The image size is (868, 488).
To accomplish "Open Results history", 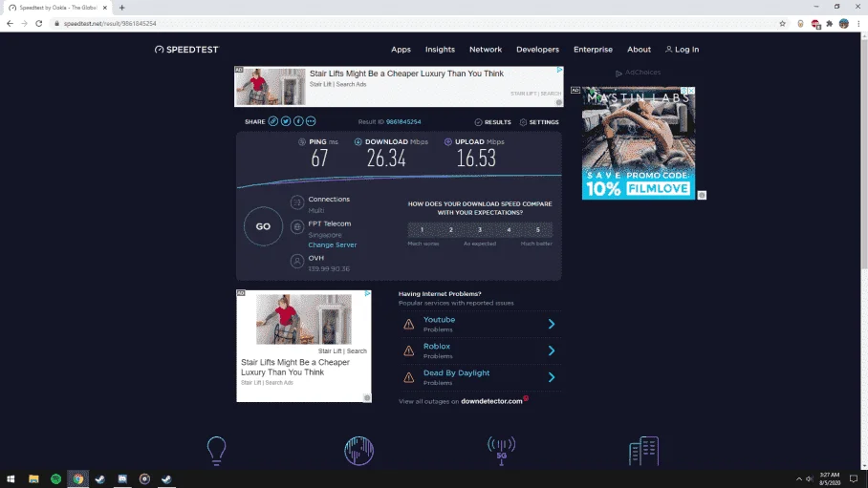I will (x=492, y=122).
